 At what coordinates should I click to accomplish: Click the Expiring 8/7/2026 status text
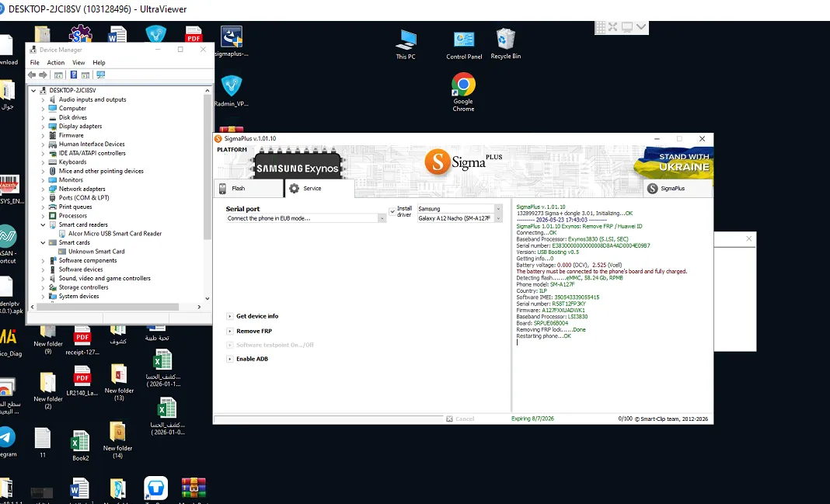tap(532, 419)
